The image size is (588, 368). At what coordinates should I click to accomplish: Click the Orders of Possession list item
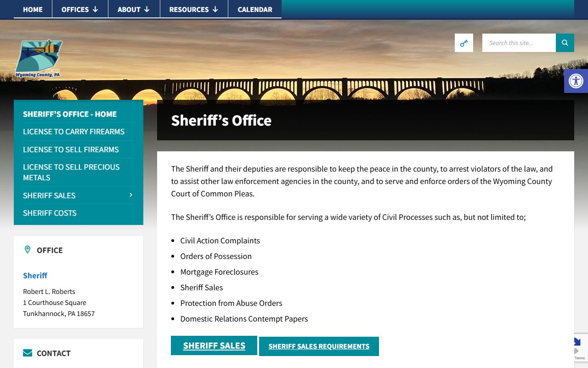tap(216, 256)
